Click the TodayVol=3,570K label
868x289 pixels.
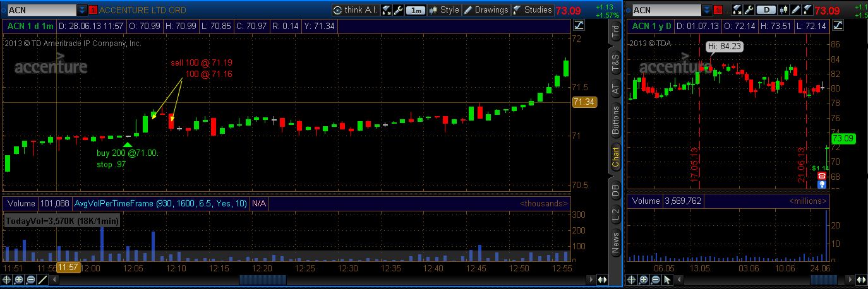point(62,221)
